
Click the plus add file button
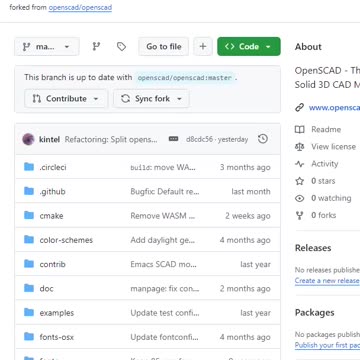[x=203, y=47]
